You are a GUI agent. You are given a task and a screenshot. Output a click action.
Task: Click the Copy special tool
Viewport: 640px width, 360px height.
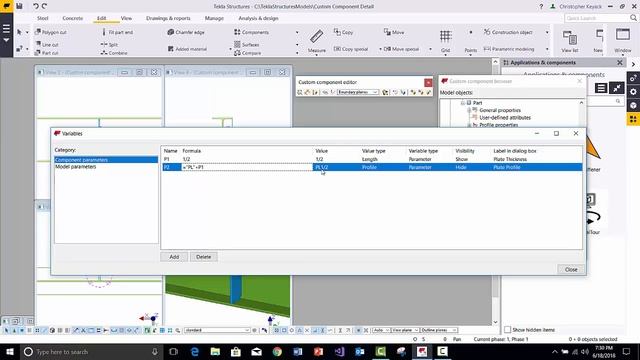pyautogui.click(x=351, y=49)
